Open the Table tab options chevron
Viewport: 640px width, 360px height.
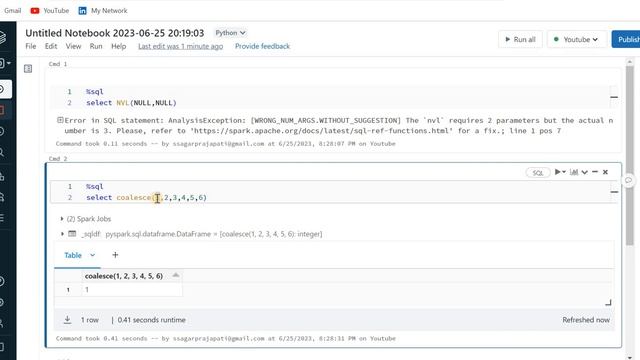point(93,255)
